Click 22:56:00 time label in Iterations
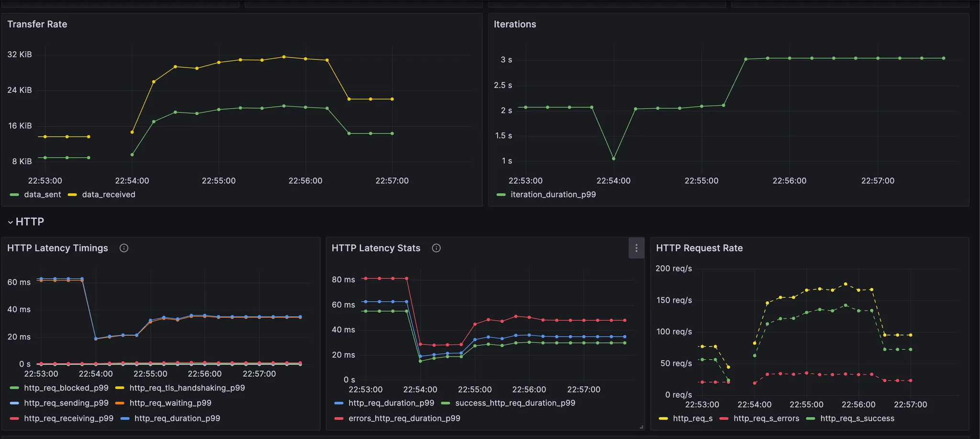The image size is (980, 439). [x=790, y=181]
